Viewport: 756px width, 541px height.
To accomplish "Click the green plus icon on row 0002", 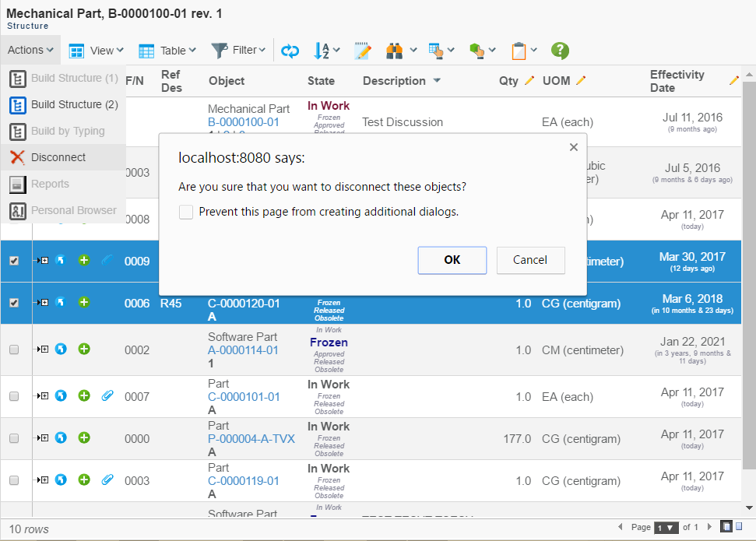I will click(x=84, y=350).
